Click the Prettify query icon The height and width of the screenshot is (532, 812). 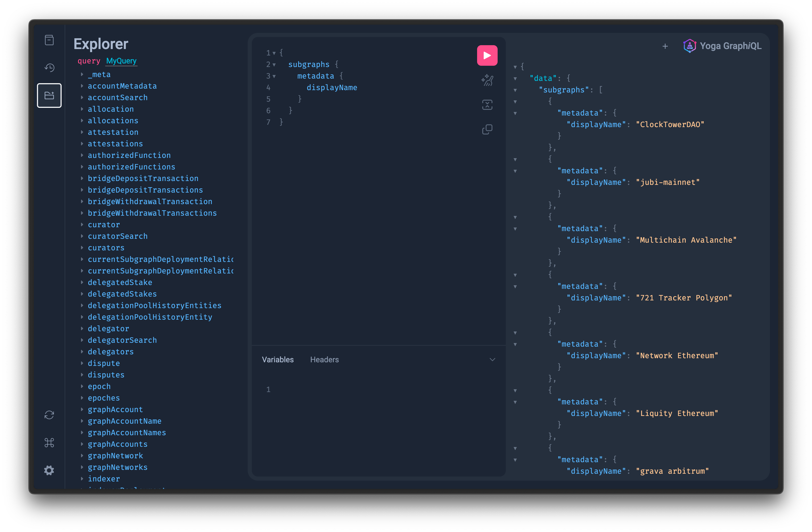pos(487,80)
